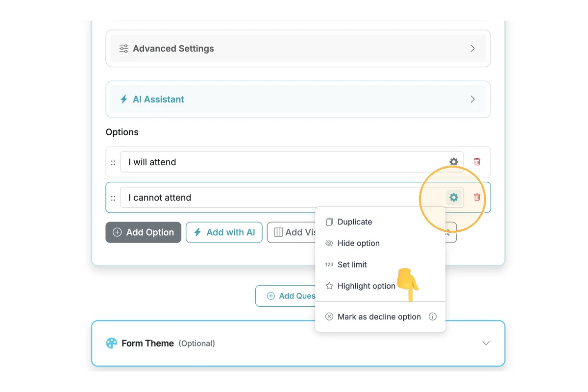Viewport: 588px width, 392px height.
Task: Click drag handle of "I cannot attend" row
Action: click(x=113, y=198)
